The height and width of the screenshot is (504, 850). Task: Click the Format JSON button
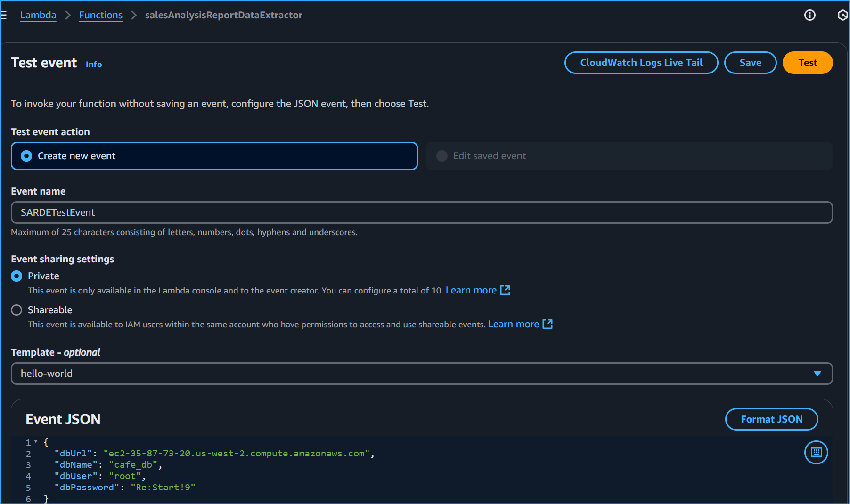click(771, 419)
